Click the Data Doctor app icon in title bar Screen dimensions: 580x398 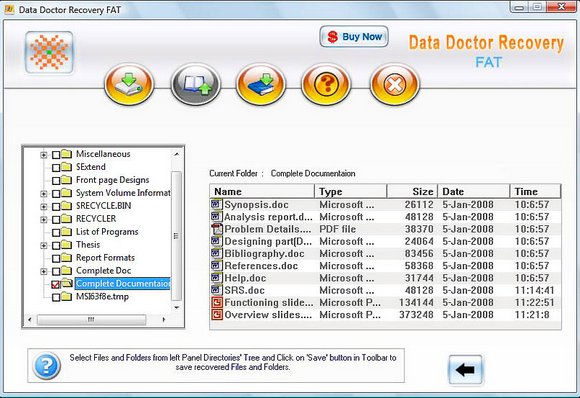9,9
